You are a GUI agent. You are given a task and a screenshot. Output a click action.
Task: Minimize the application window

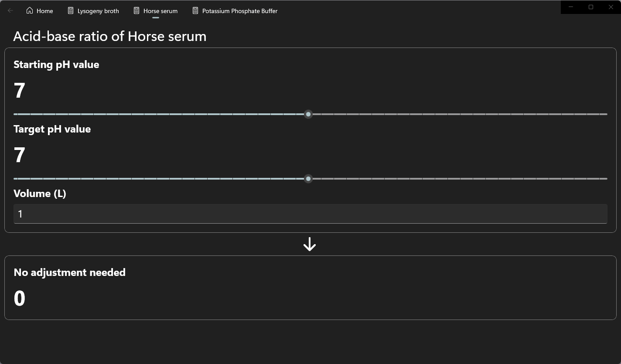(x=571, y=7)
